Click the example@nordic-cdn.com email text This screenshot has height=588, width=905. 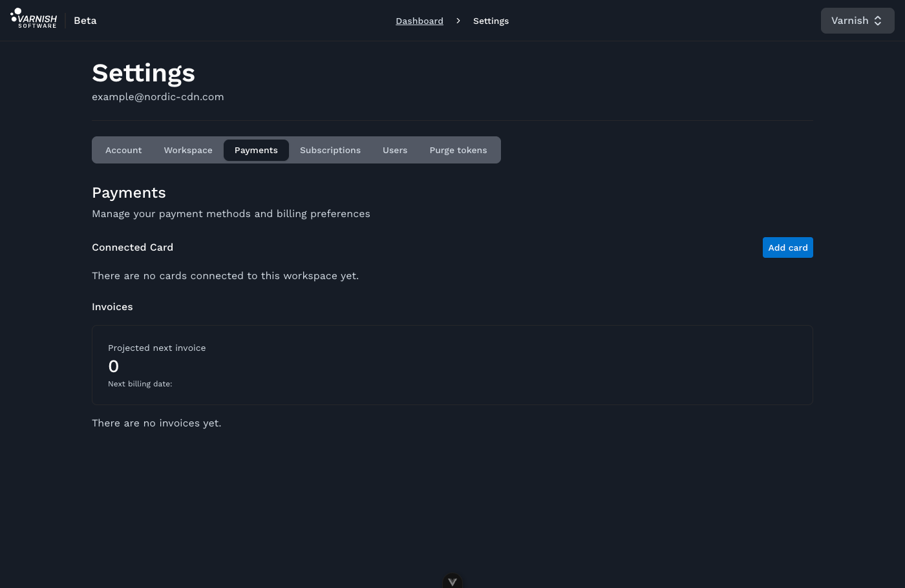pos(158,97)
